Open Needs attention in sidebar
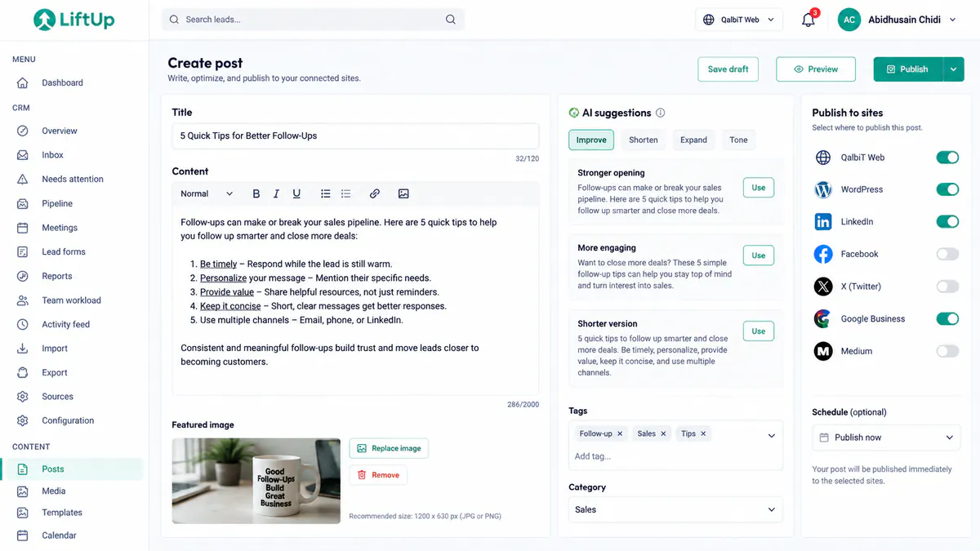 click(x=73, y=179)
